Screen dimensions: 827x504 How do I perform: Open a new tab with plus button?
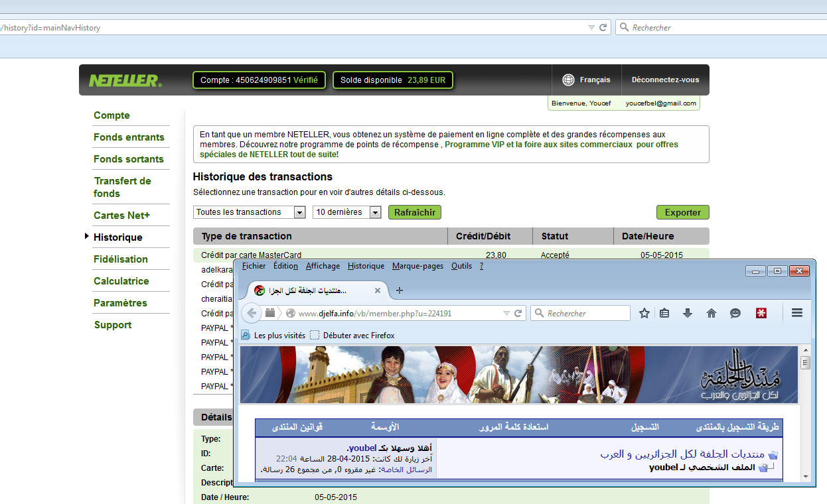pyautogui.click(x=399, y=290)
